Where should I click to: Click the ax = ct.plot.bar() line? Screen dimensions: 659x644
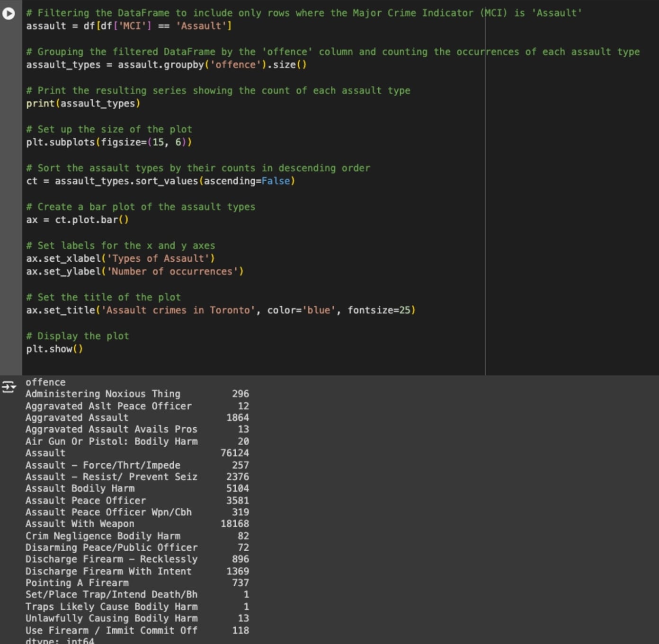coord(77,220)
